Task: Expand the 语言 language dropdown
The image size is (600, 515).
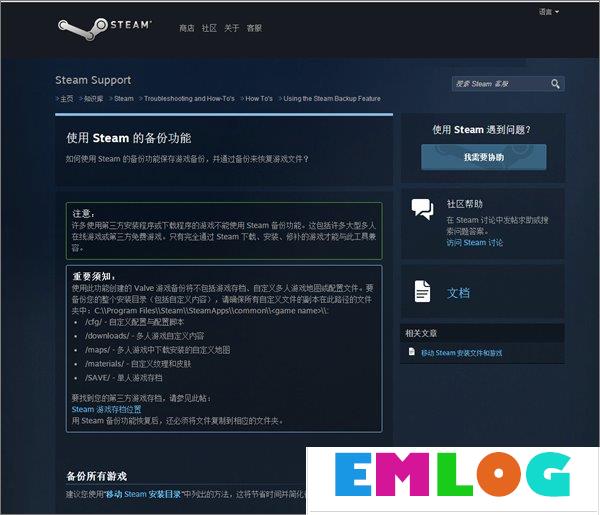Action: [549, 12]
